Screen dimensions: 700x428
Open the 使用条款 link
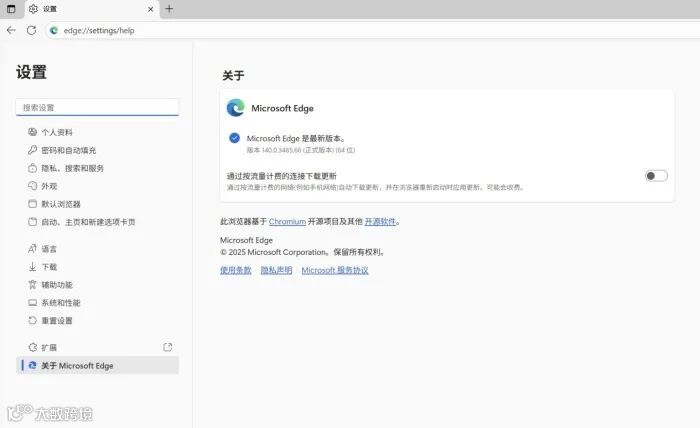(x=235, y=270)
